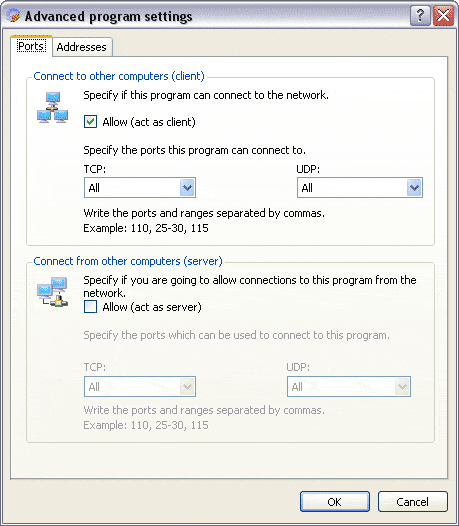Click the server network computers icon

tap(53, 292)
